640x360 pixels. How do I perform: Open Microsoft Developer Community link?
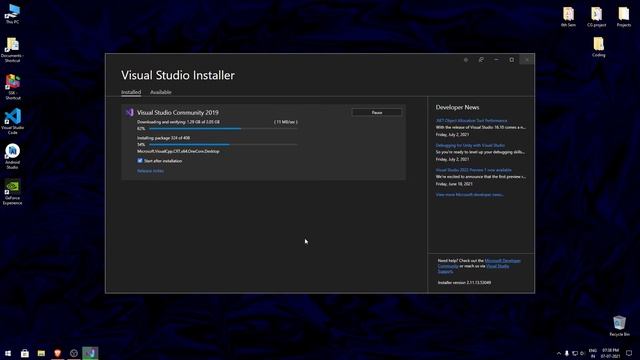click(502, 260)
